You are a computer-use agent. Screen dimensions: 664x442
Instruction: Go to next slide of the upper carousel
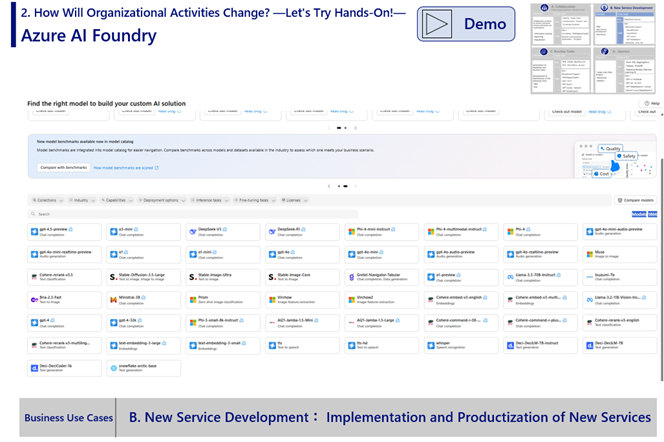click(355, 127)
